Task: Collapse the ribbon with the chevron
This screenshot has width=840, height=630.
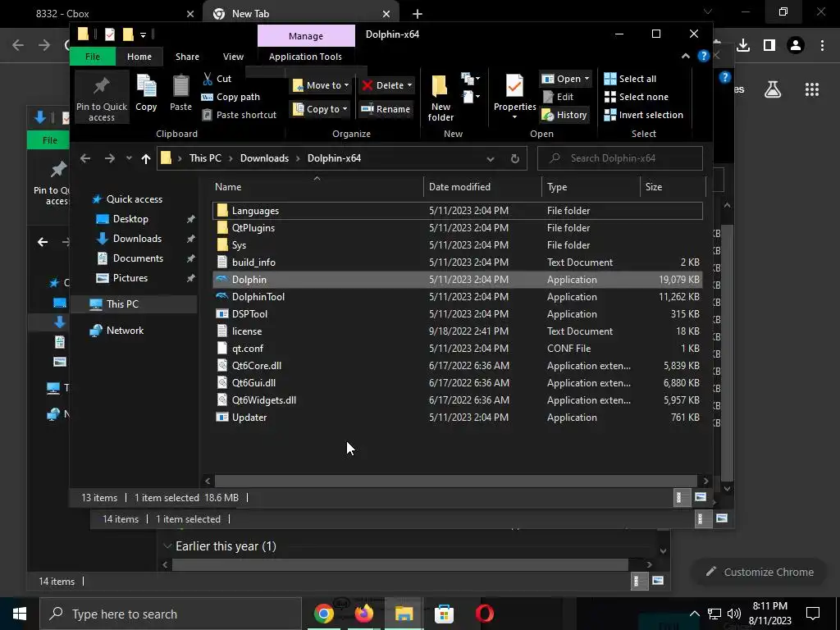Action: [x=685, y=57]
